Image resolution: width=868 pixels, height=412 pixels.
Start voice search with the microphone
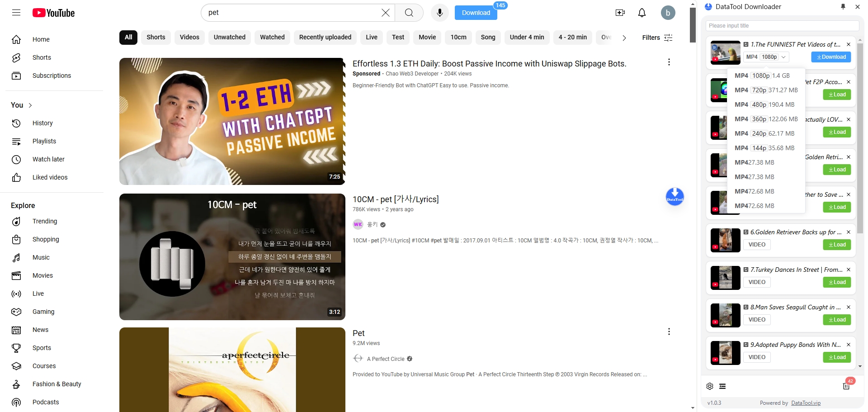(439, 13)
